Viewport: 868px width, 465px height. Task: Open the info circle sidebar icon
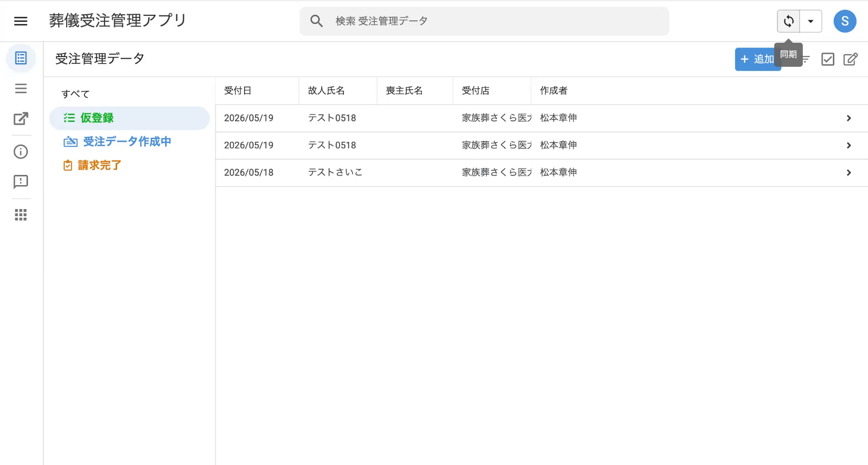tap(21, 151)
